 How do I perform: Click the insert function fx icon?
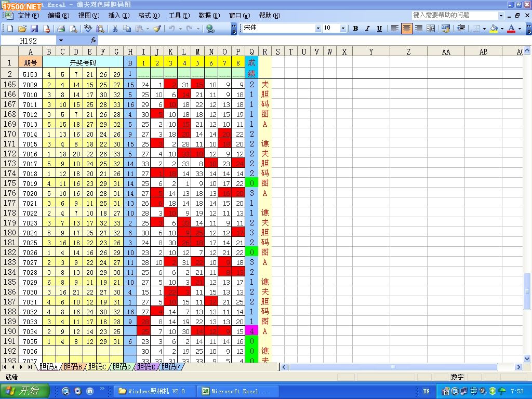(94, 41)
